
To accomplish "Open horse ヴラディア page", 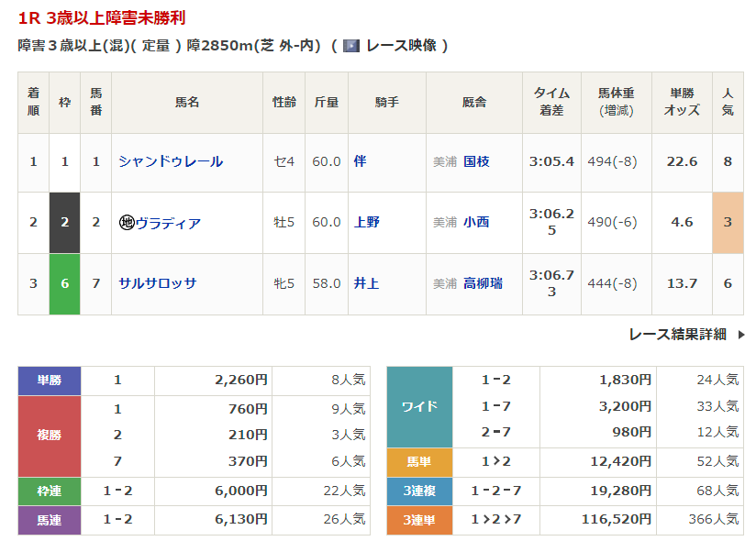I will (168, 223).
